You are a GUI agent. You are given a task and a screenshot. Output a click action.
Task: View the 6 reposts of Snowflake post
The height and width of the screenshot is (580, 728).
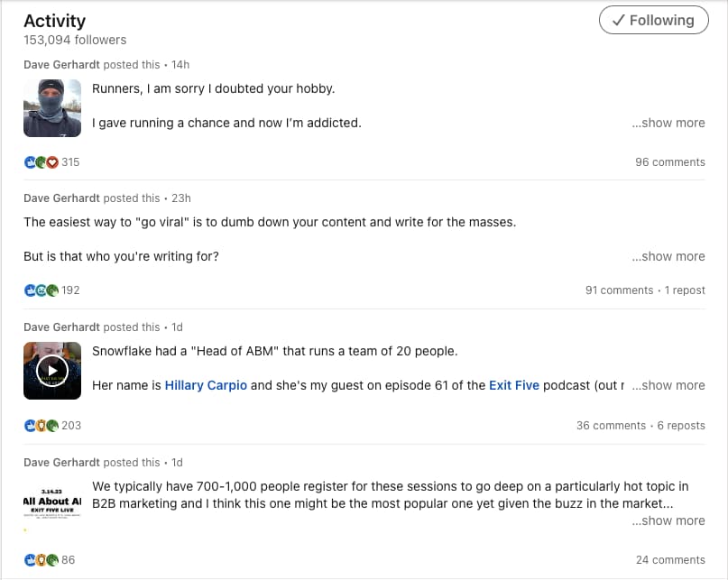tap(681, 426)
